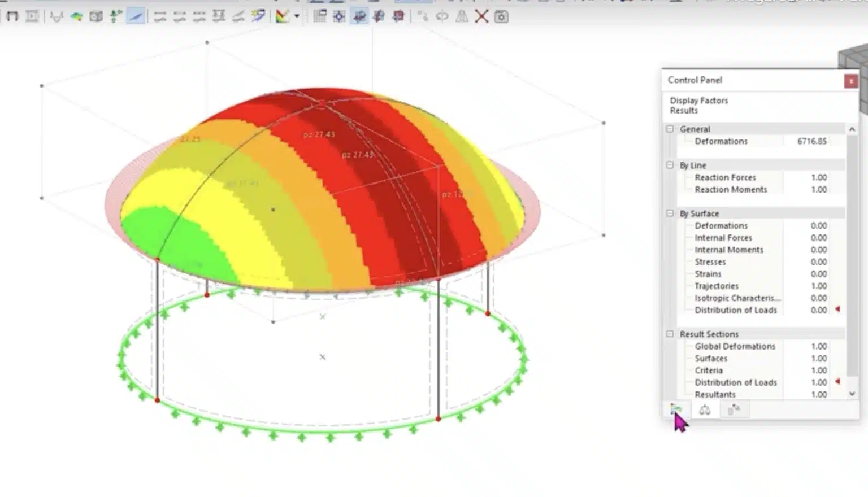868x497 pixels.
Task: Collapse the Result Sections group
Action: coord(670,334)
